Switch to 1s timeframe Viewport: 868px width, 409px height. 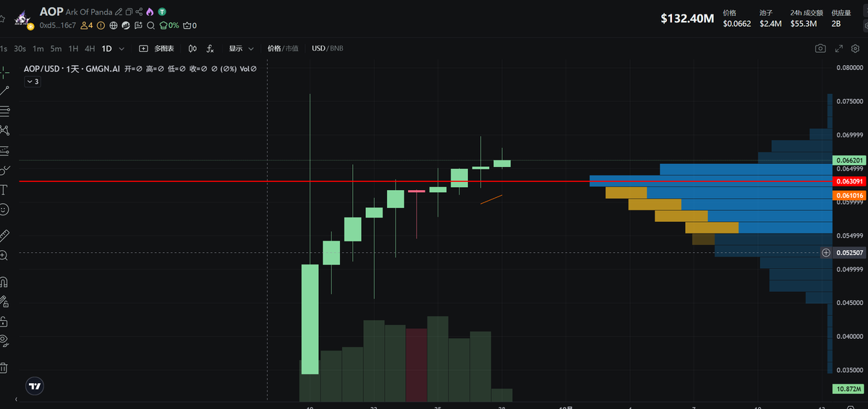pos(4,48)
